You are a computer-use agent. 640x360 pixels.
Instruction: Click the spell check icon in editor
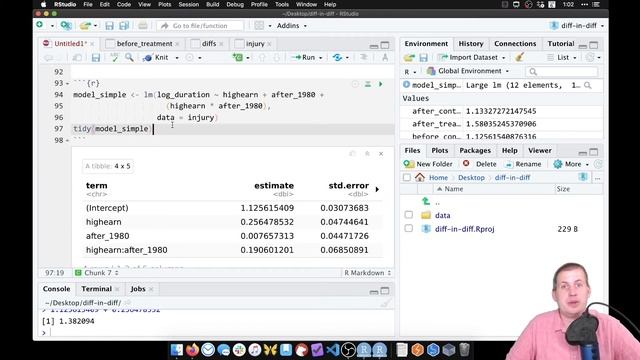pos(114,58)
